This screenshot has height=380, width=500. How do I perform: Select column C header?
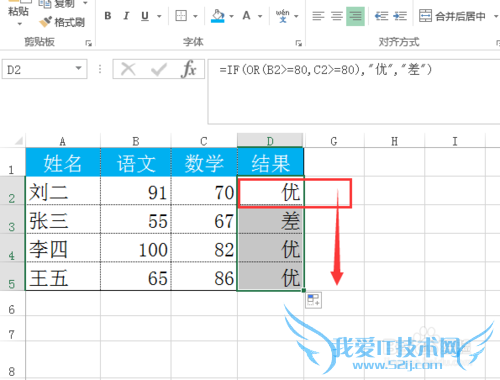[204, 141]
